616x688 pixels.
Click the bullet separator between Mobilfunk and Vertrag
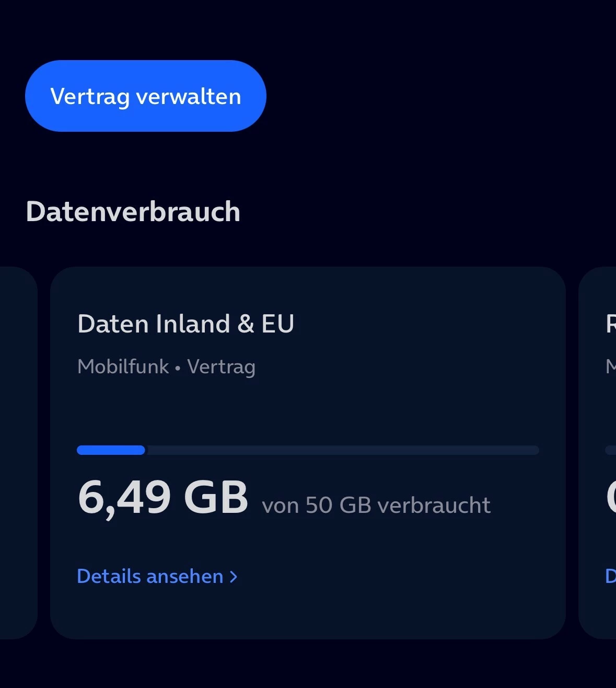click(x=178, y=368)
